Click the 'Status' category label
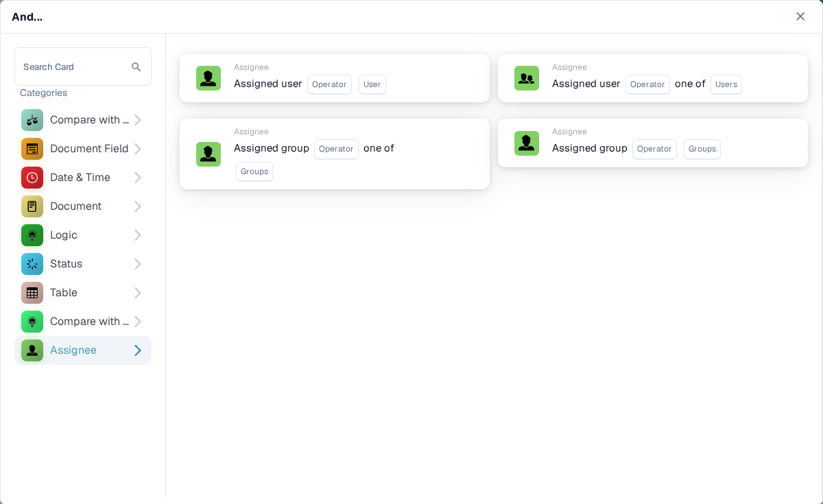Screen dimensions: 823x504 (67, 264)
